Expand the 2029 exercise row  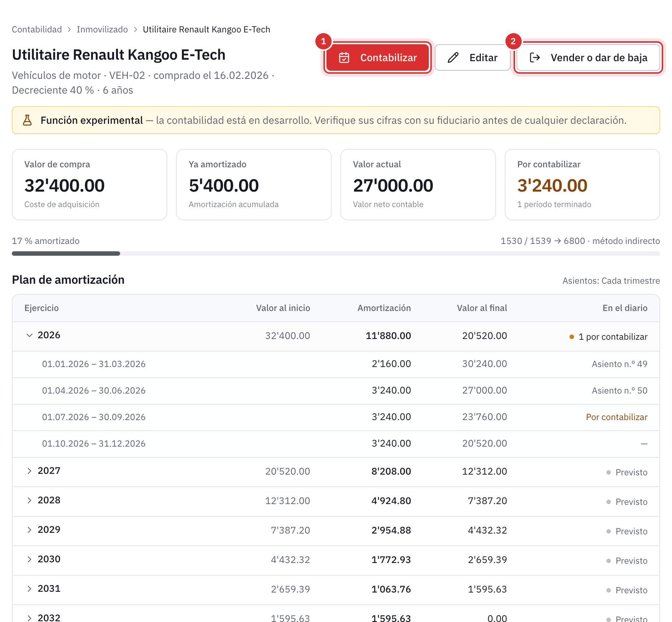[29, 530]
